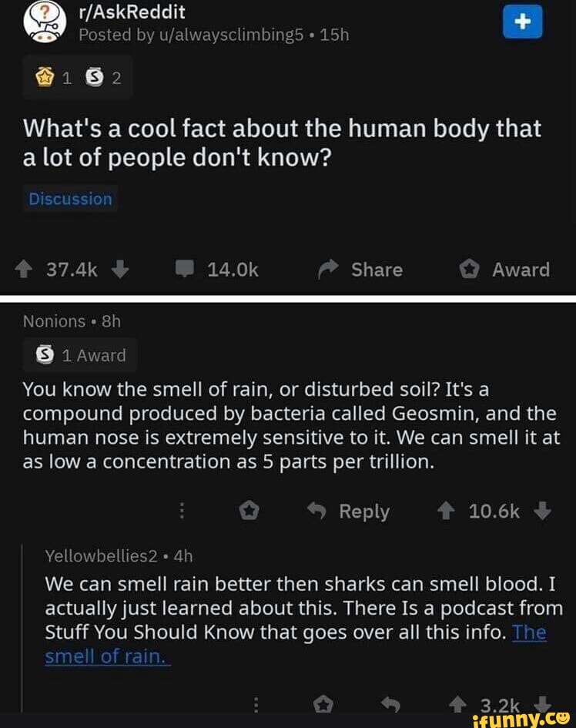The image size is (576, 728).
Task: Upvote Nonions' comment showing 10.6k
Action: click(x=445, y=511)
